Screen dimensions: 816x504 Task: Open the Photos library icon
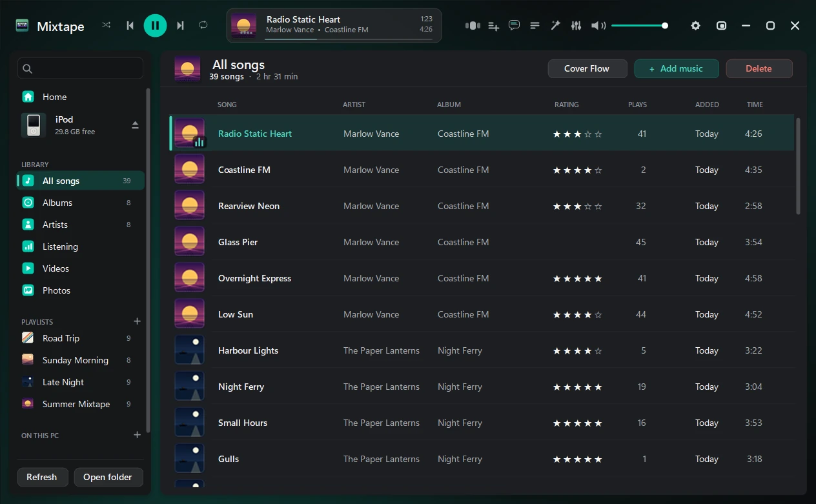[x=28, y=290]
